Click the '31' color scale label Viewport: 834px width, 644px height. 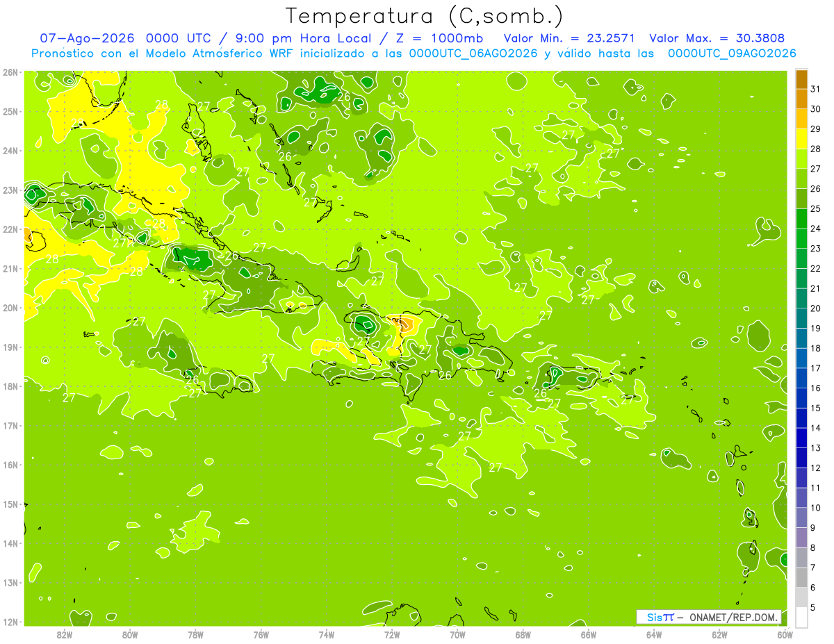pos(816,89)
